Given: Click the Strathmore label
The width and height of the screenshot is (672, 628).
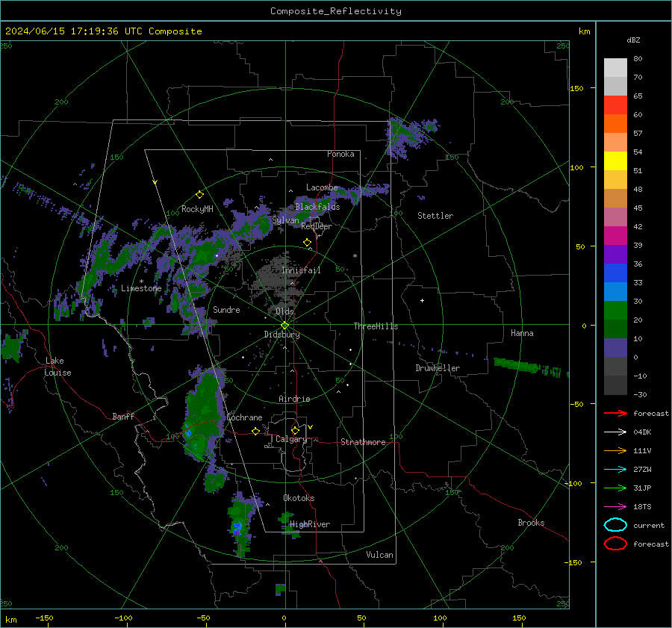Looking at the screenshot, I should pos(363,442).
